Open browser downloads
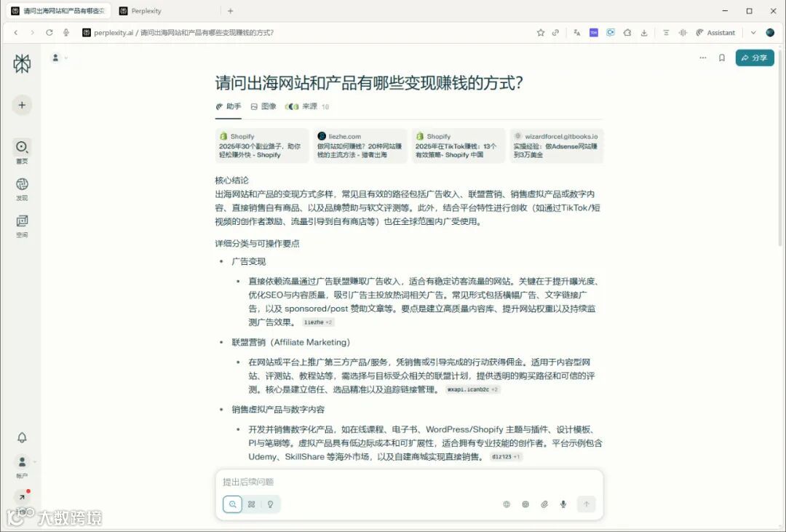The image size is (786, 532). pos(644,33)
